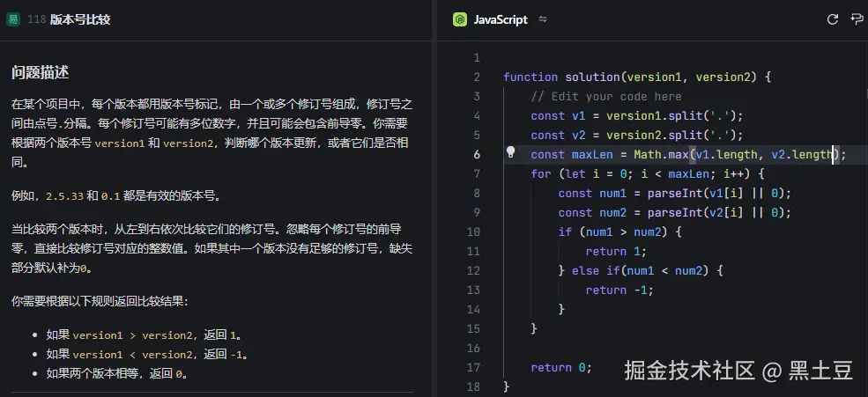Click the lightbulb quick-fix icon on line 6

coord(511,153)
